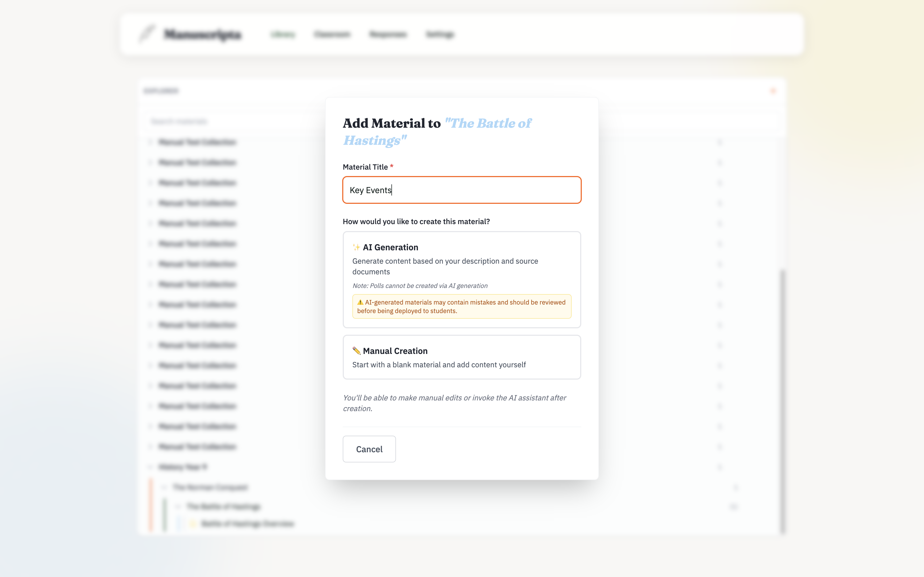Screen dimensions: 924x577
Task: Click the sparkles icon on the AI Generation card
Action: (356, 247)
